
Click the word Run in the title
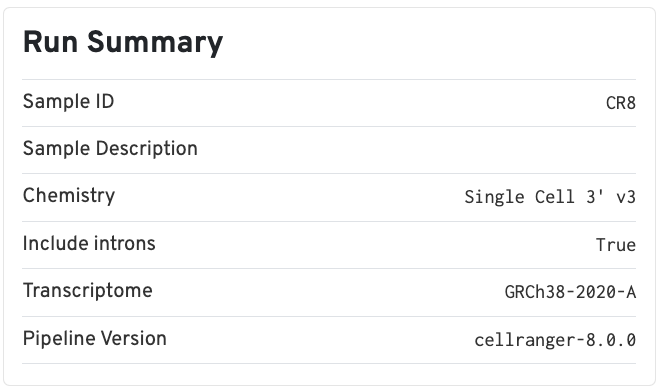(x=50, y=42)
